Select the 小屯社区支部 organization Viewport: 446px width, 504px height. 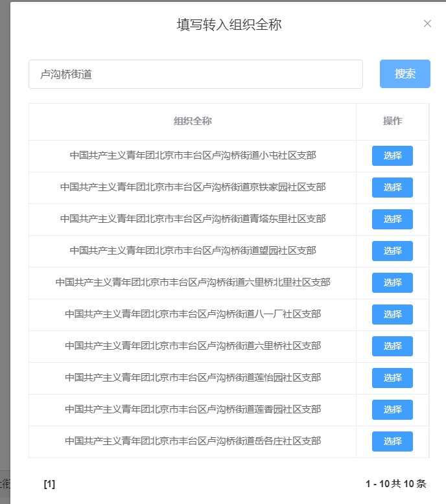click(392, 155)
